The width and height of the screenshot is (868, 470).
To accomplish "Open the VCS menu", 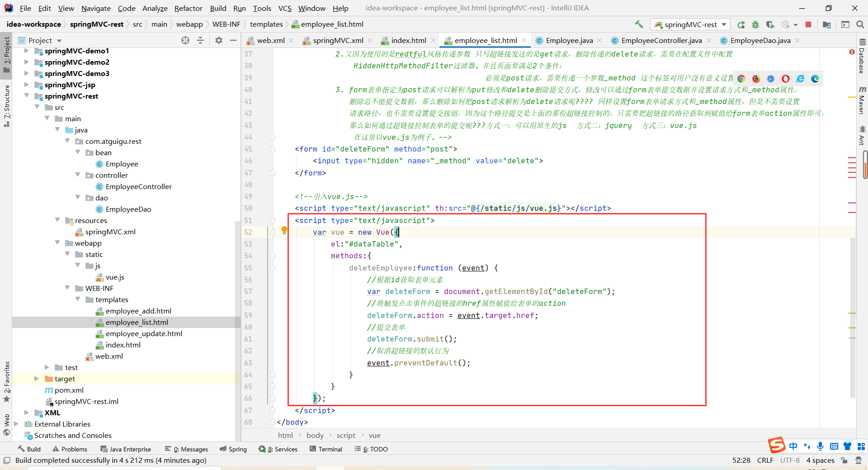I will coord(285,8).
